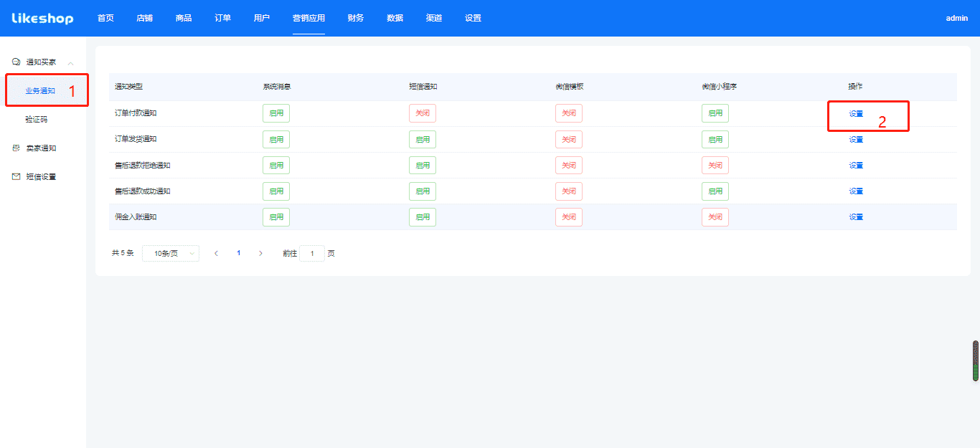This screenshot has width=980, height=448.
Task: Toggle 微信小程序 status for 订单发货通知
Action: (x=715, y=139)
